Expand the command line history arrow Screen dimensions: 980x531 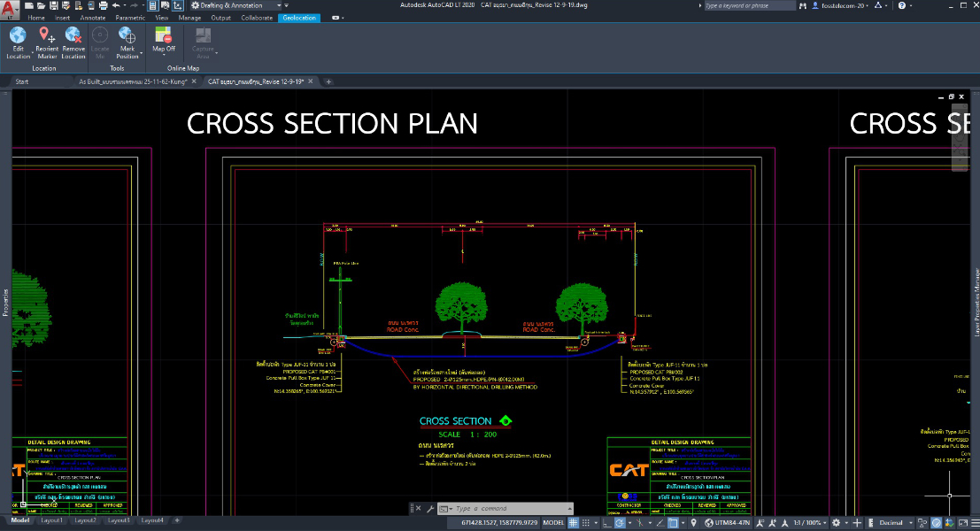(569, 509)
